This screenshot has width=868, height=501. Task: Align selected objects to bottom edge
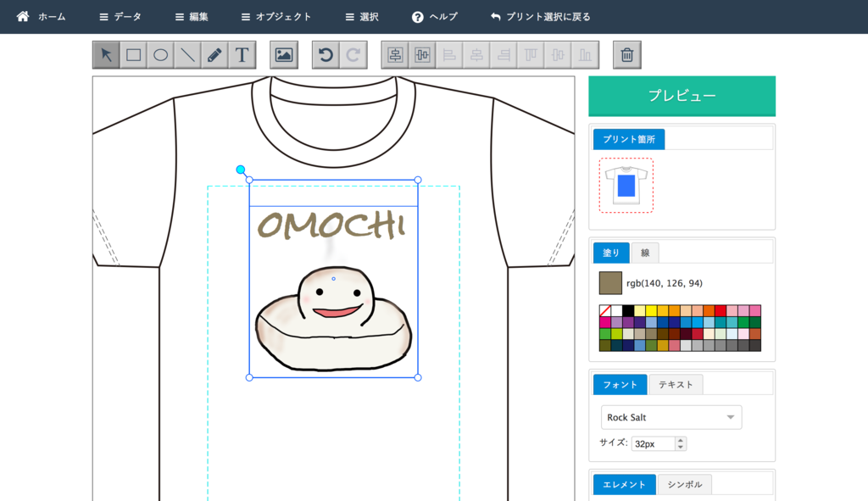[x=585, y=55]
